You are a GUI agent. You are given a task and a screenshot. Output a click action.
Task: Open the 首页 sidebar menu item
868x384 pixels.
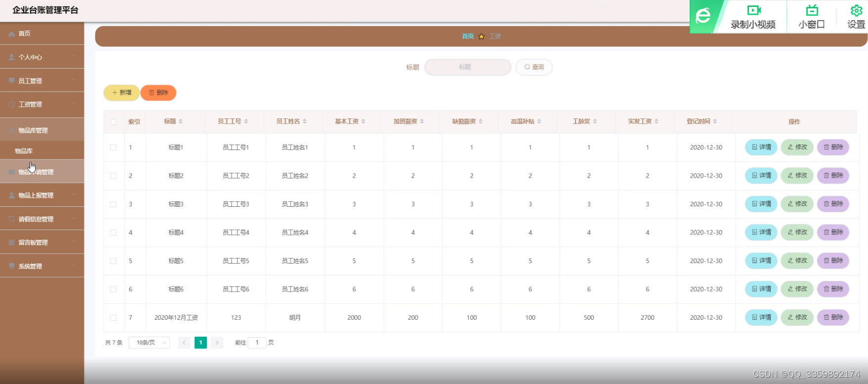point(42,34)
